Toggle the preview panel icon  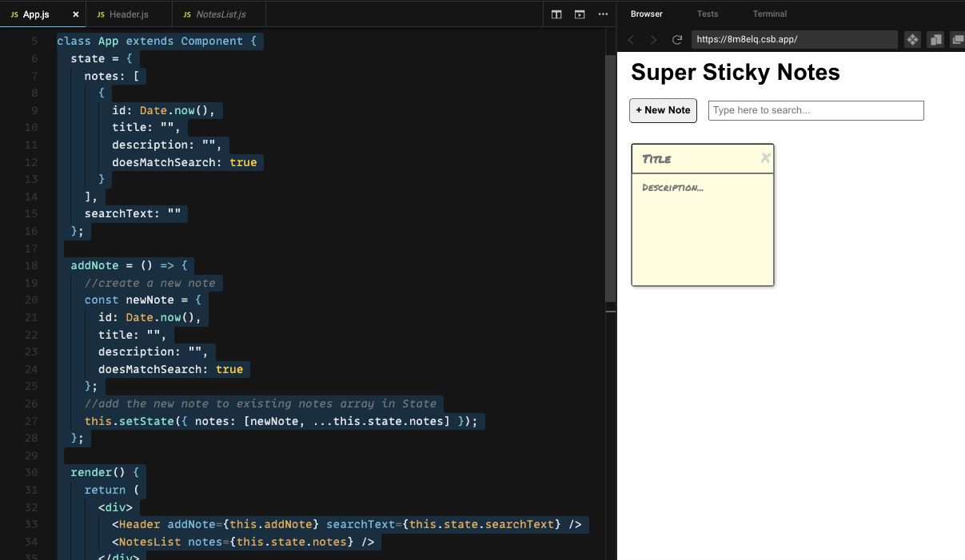point(580,14)
